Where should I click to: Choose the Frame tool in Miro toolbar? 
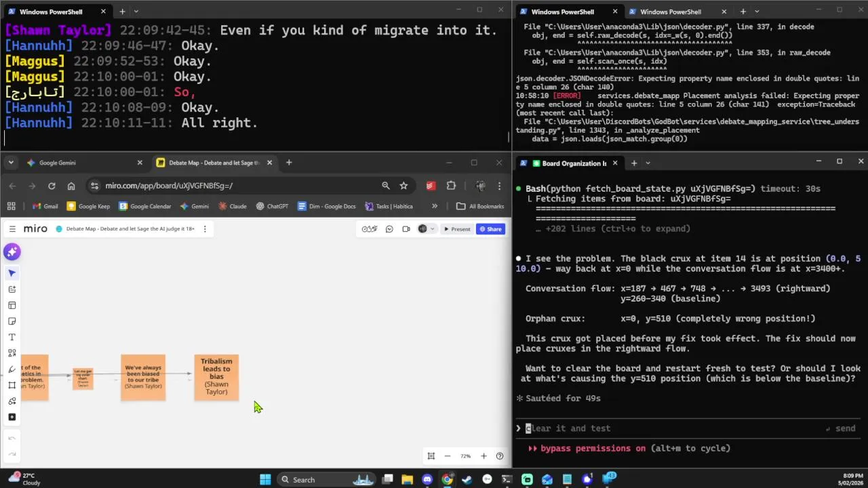pyautogui.click(x=12, y=385)
